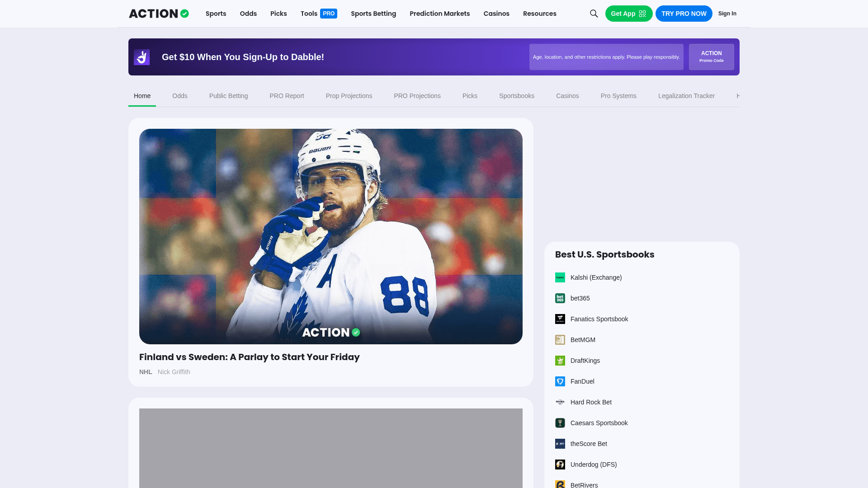Screen dimensions: 868x488
Task: Click the Underdog (DFS) icon
Action: pyautogui.click(x=560, y=465)
